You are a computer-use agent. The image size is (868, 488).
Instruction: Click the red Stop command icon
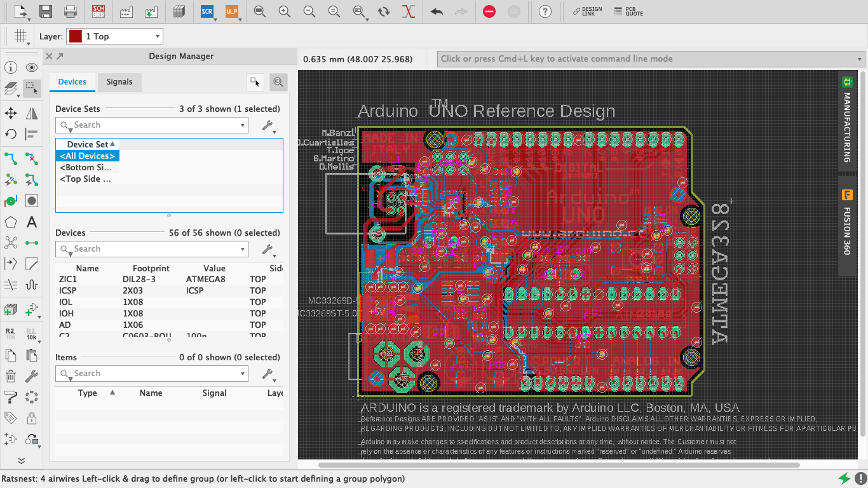(x=489, y=11)
